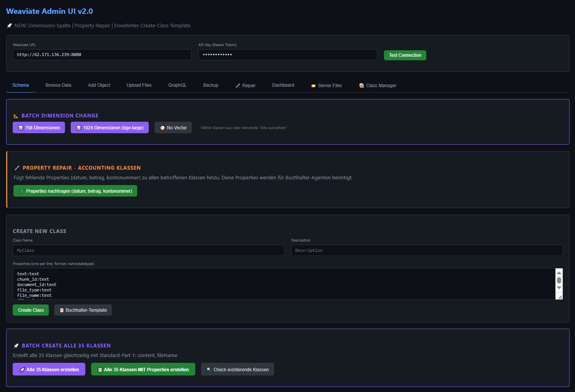The width and height of the screenshot is (575, 392).
Task: Open the Repair tab
Action: click(x=246, y=85)
